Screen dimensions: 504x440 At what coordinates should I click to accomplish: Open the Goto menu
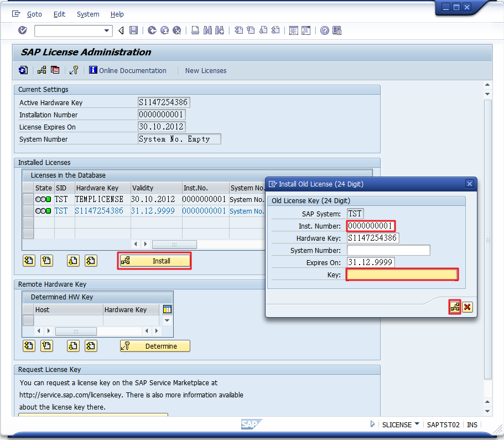[x=34, y=14]
